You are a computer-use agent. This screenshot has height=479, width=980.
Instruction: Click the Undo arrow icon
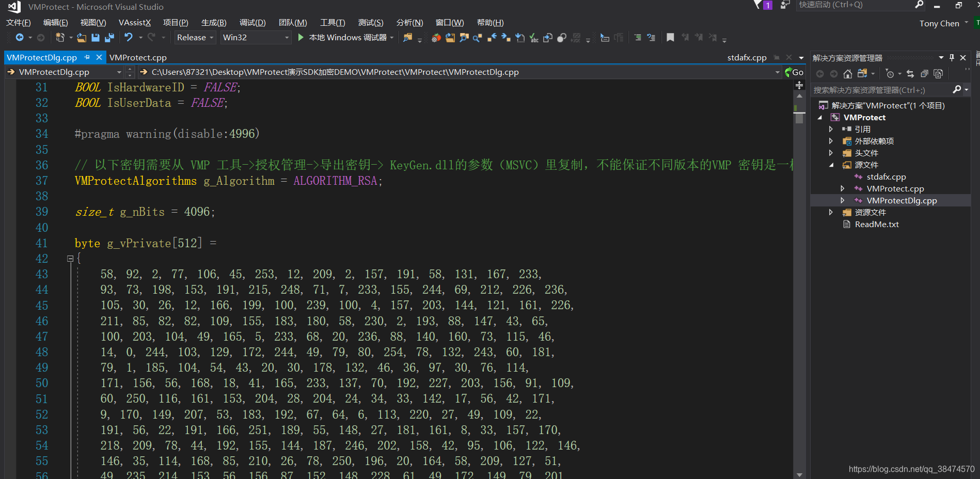(128, 37)
